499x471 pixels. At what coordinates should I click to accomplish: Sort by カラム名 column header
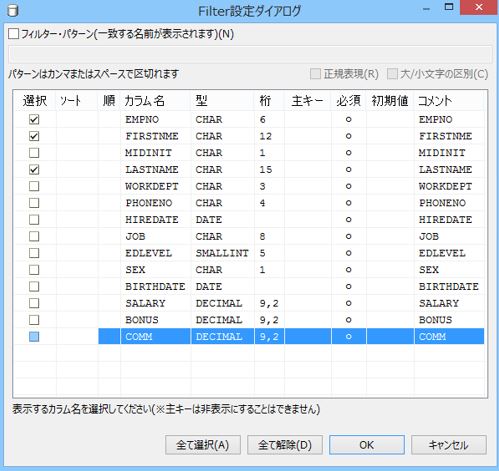[156, 101]
